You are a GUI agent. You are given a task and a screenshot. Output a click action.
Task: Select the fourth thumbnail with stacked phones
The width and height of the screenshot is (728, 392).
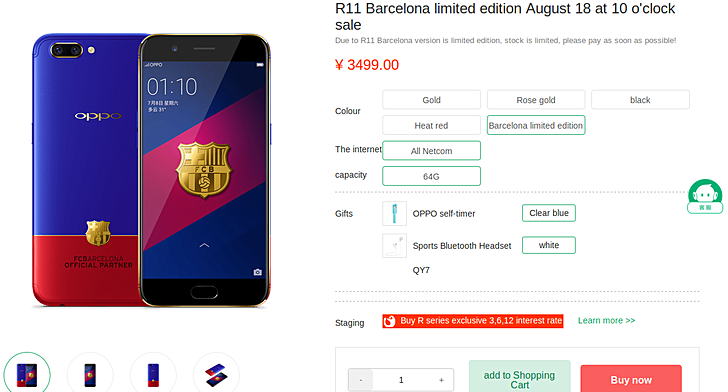tap(216, 375)
